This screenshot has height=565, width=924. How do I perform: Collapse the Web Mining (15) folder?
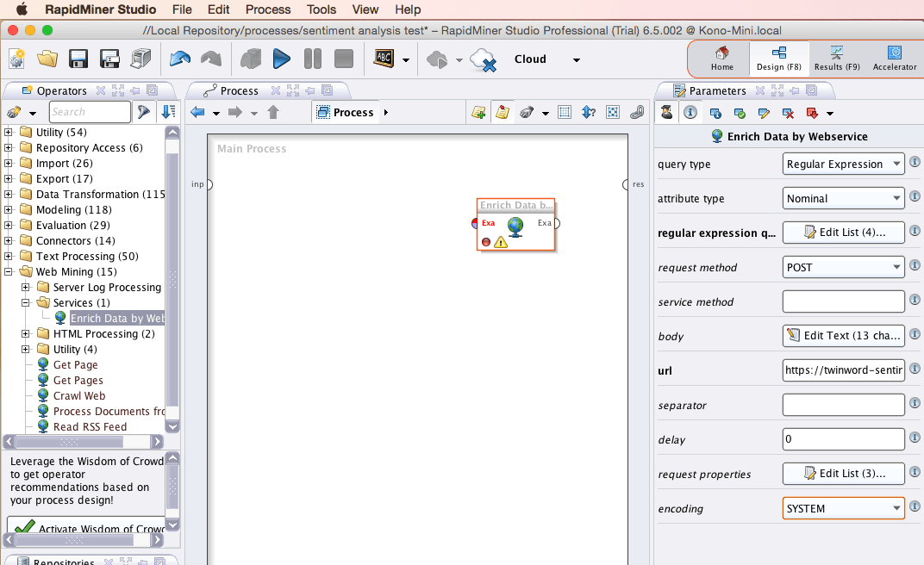tap(9, 272)
